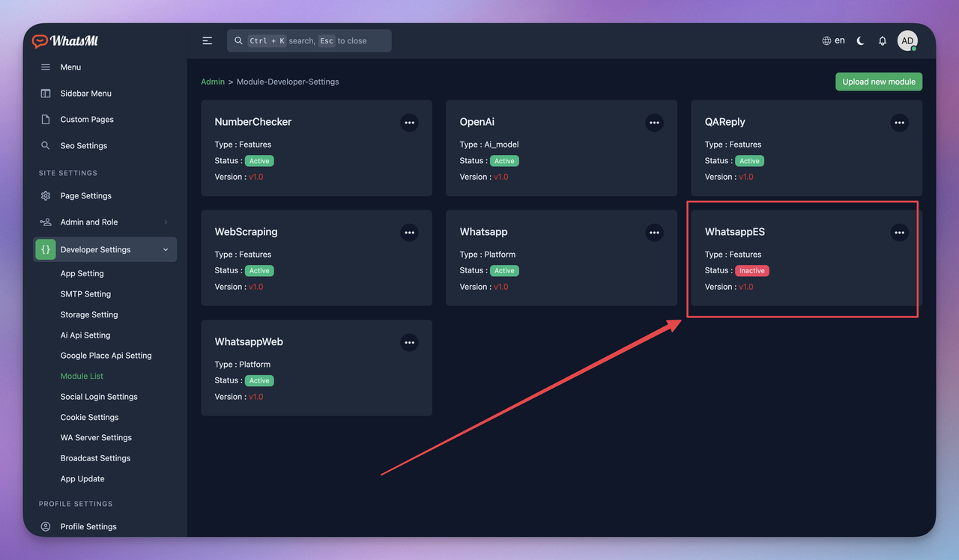The width and height of the screenshot is (959, 560).
Task: Click Module-Developer-Settings breadcrumb text
Action: point(288,82)
